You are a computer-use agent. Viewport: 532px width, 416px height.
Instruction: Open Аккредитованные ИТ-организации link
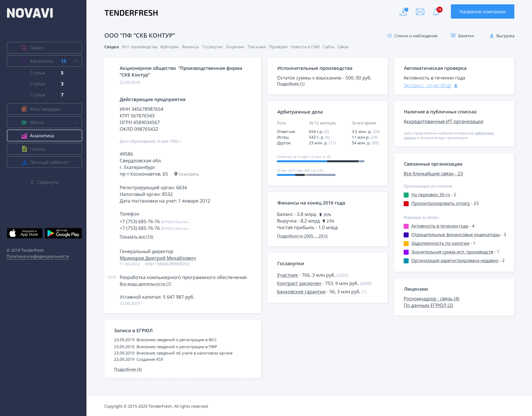tap(444, 121)
